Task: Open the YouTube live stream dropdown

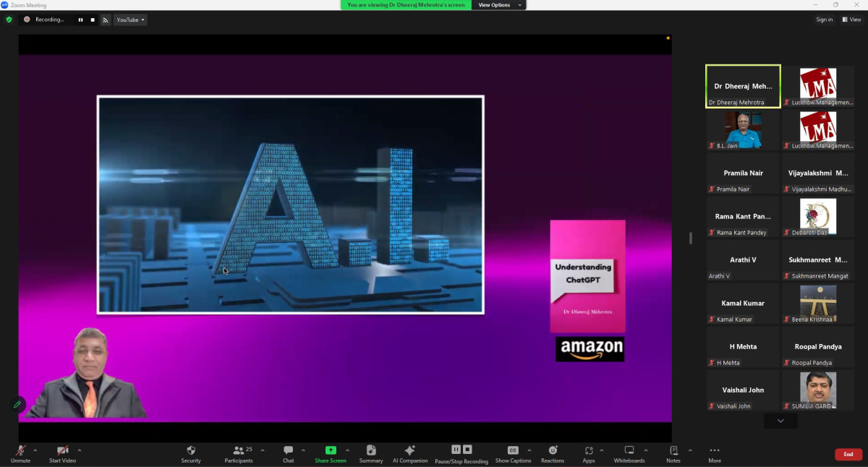Action: pos(130,20)
